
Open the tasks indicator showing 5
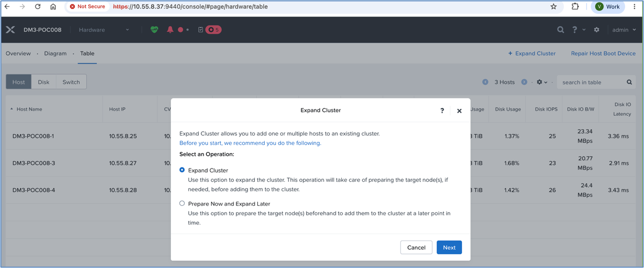[x=209, y=30]
